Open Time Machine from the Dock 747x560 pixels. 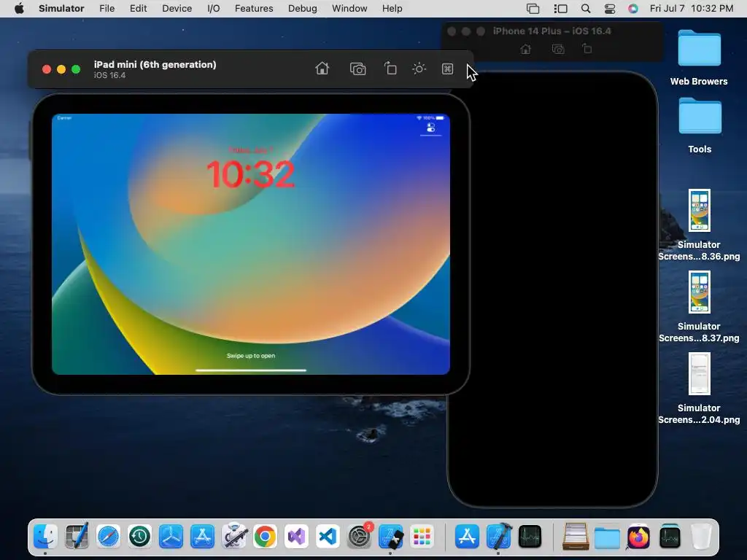139,537
